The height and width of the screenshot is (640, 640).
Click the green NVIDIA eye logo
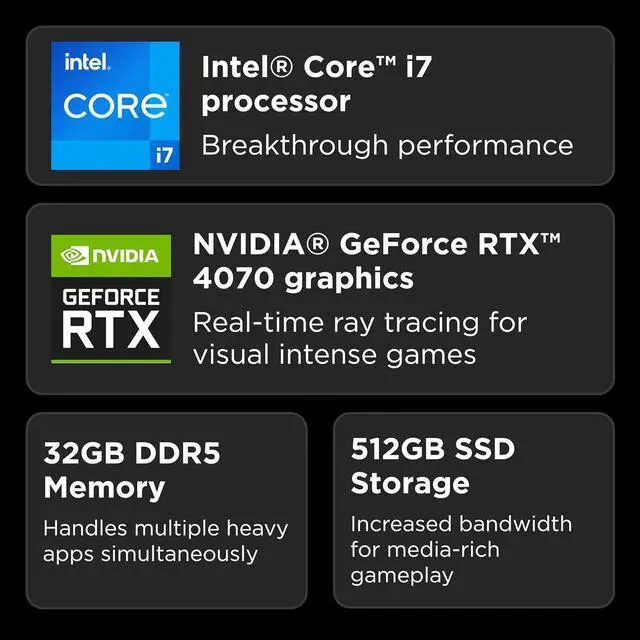[75, 256]
